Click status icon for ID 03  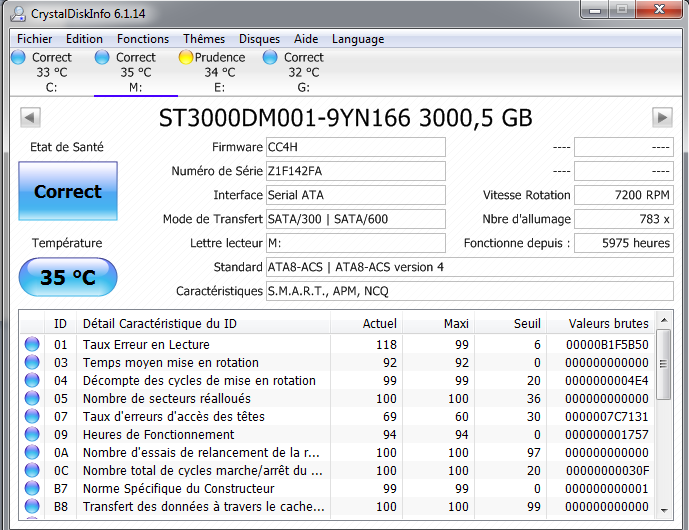click(32, 362)
